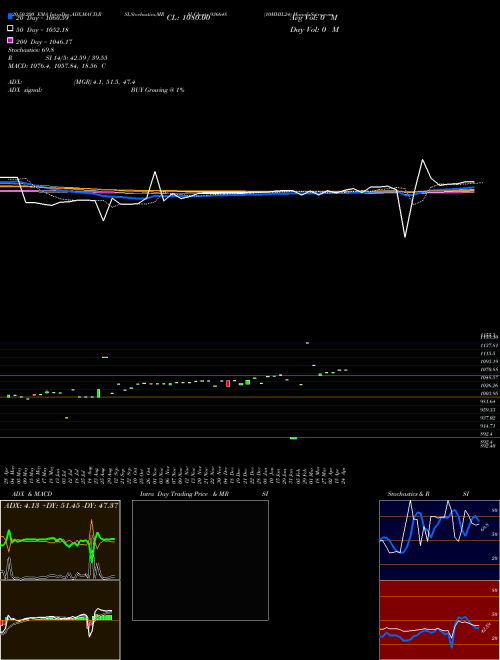Click the 'MACD: 1076.4, 1057.84, 18.56' line
Image resolution: width=500 pixels, height=660 pixels.
coord(53,66)
